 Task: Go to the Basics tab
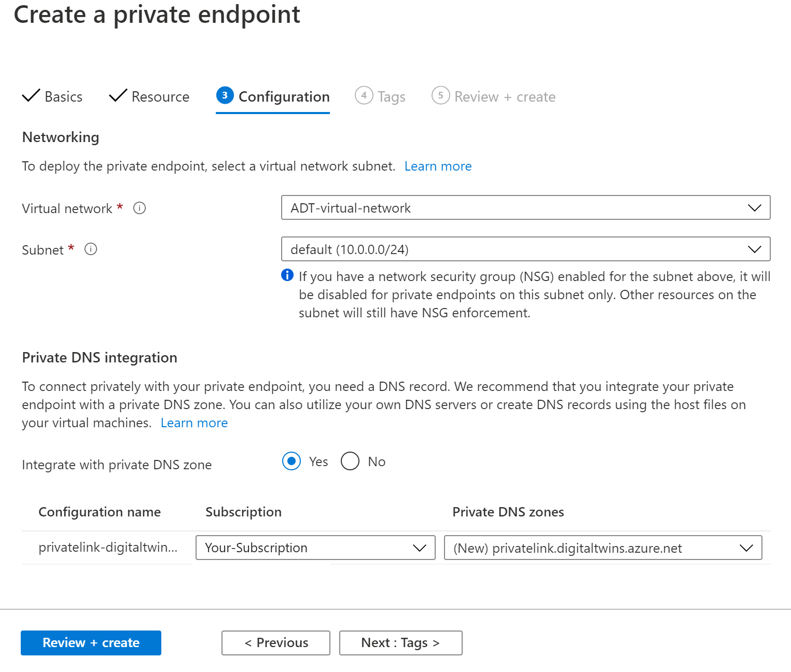click(x=52, y=97)
